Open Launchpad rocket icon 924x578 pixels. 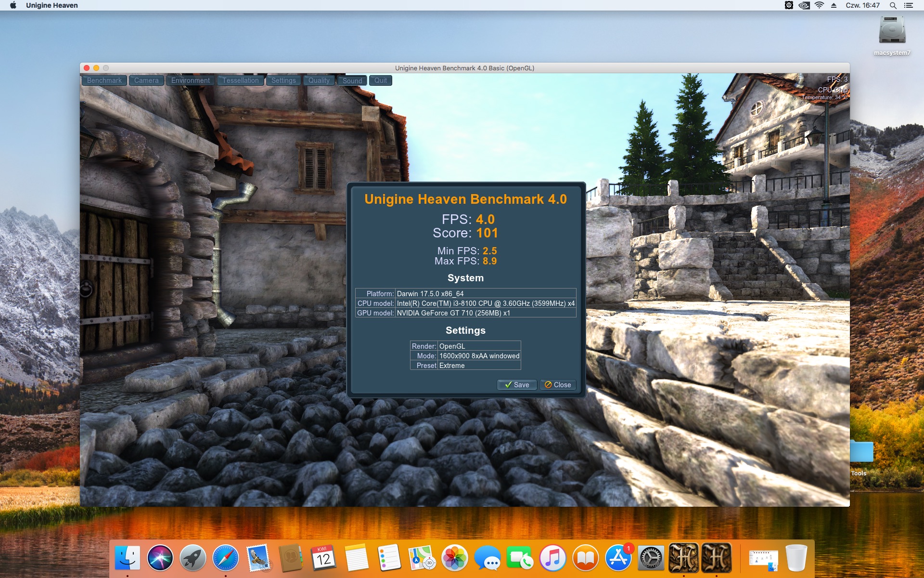(192, 558)
